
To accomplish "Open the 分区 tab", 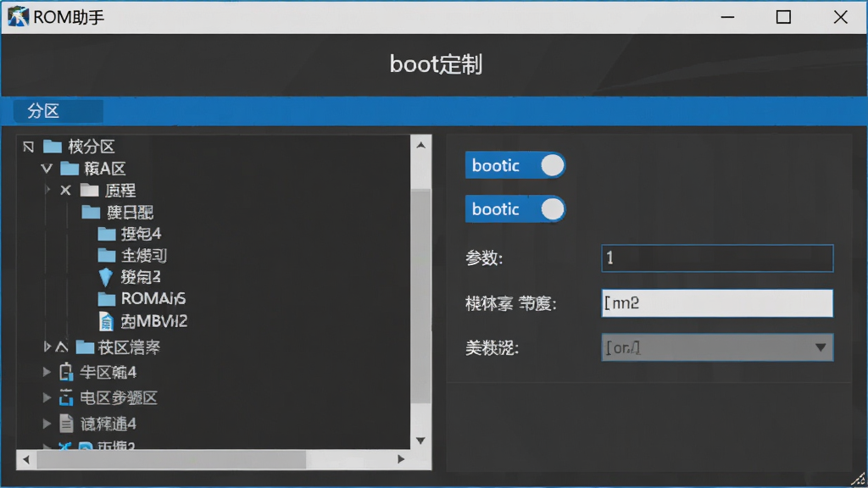I will pos(58,111).
